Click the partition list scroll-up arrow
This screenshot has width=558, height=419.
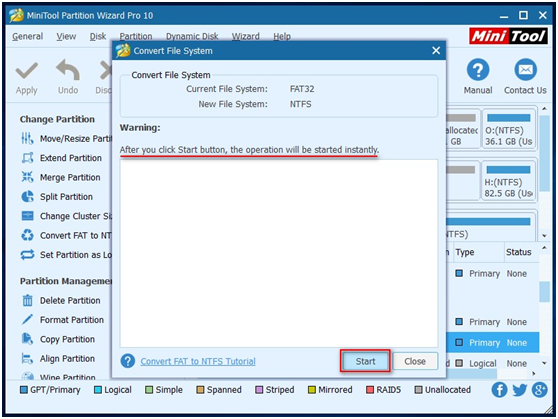(544, 247)
